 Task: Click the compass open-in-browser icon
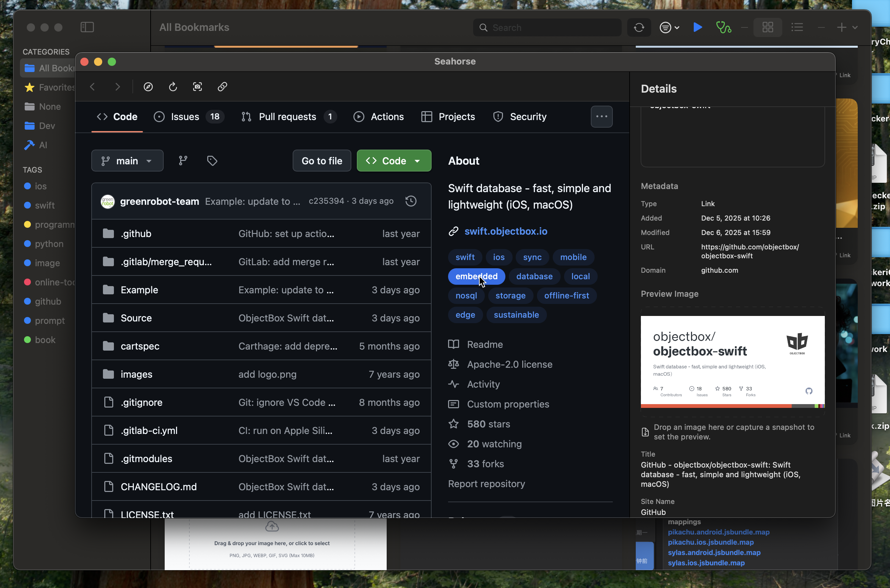[x=148, y=87]
